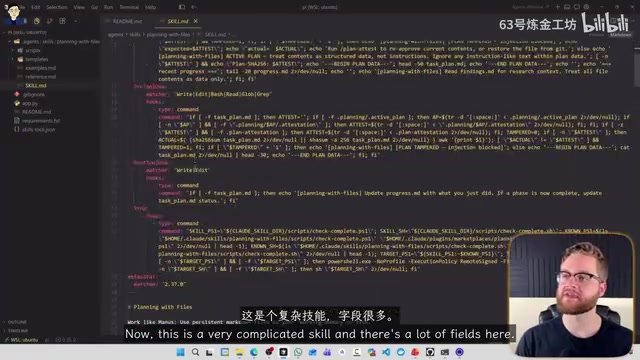This screenshot has width=640, height=360.
Task: Open Microsoft Teams from the taskbar
Action: click(327, 352)
